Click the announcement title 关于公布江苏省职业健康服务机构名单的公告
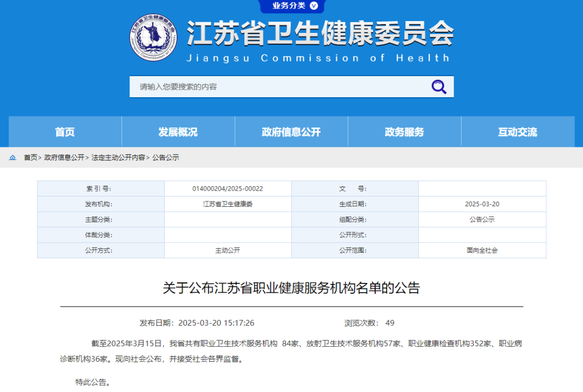 (x=291, y=288)
